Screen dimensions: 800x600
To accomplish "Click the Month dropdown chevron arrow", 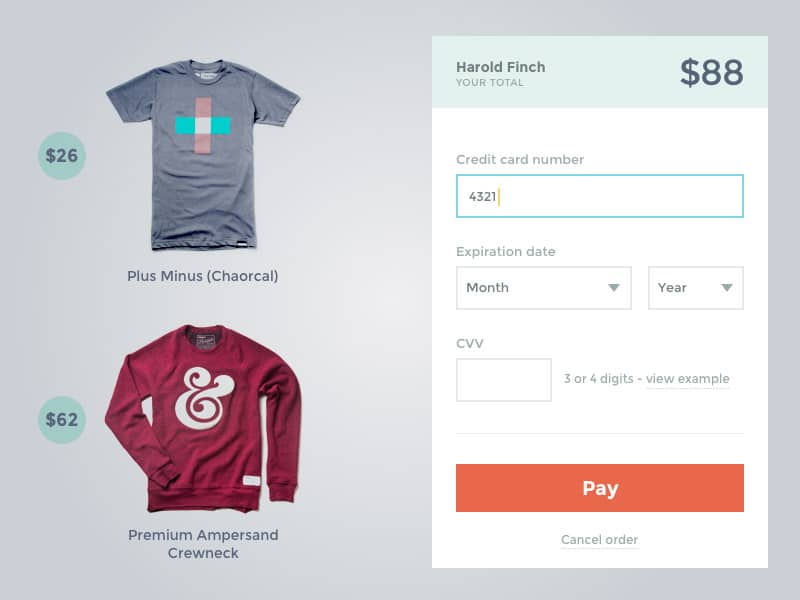I will pyautogui.click(x=616, y=288).
